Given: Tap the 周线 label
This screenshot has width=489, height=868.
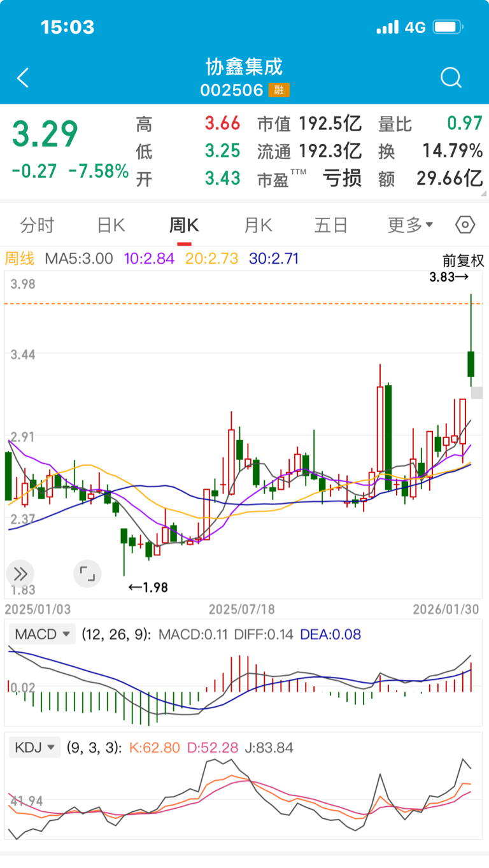Looking at the screenshot, I should click(20, 259).
